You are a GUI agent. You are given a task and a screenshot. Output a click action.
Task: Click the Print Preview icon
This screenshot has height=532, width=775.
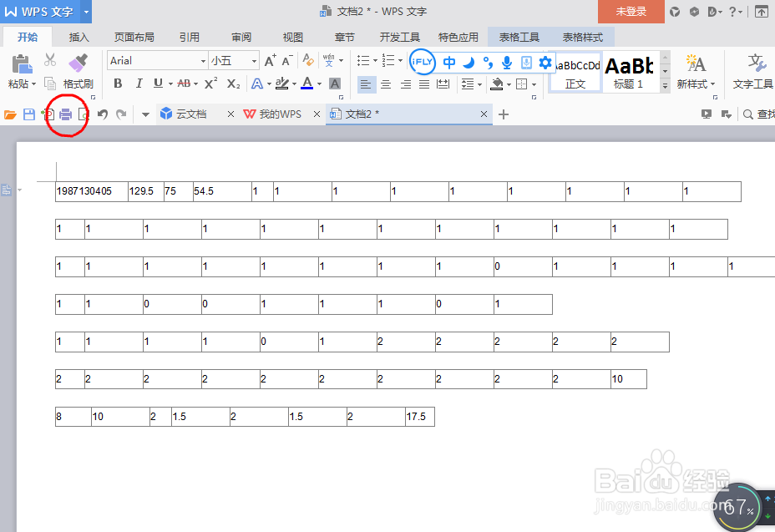click(x=84, y=114)
